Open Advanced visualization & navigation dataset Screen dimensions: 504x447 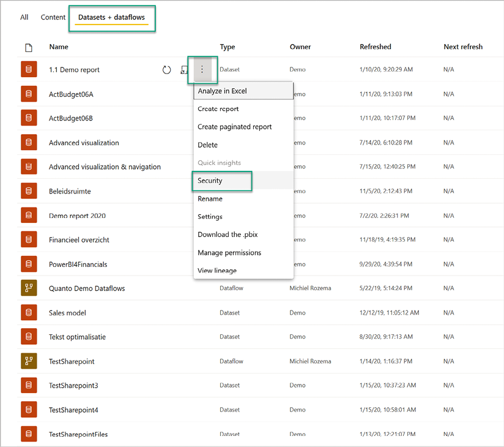[x=105, y=167]
